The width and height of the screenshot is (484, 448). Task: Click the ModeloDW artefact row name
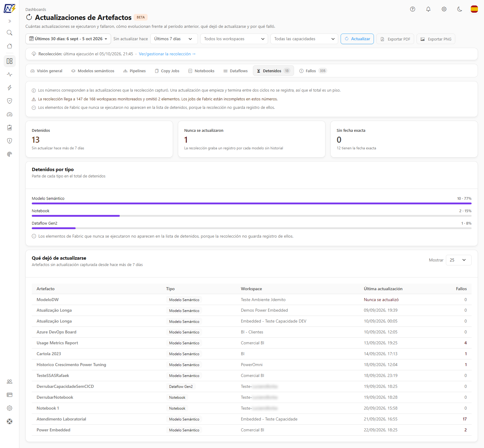click(47, 300)
